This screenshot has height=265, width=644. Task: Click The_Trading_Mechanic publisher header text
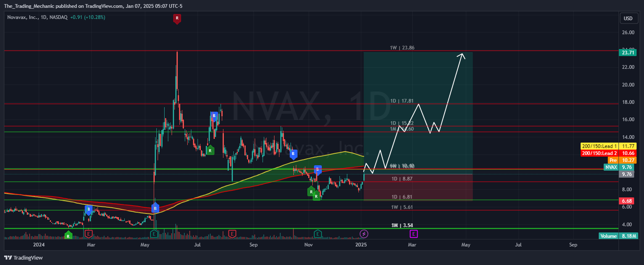tap(93, 6)
